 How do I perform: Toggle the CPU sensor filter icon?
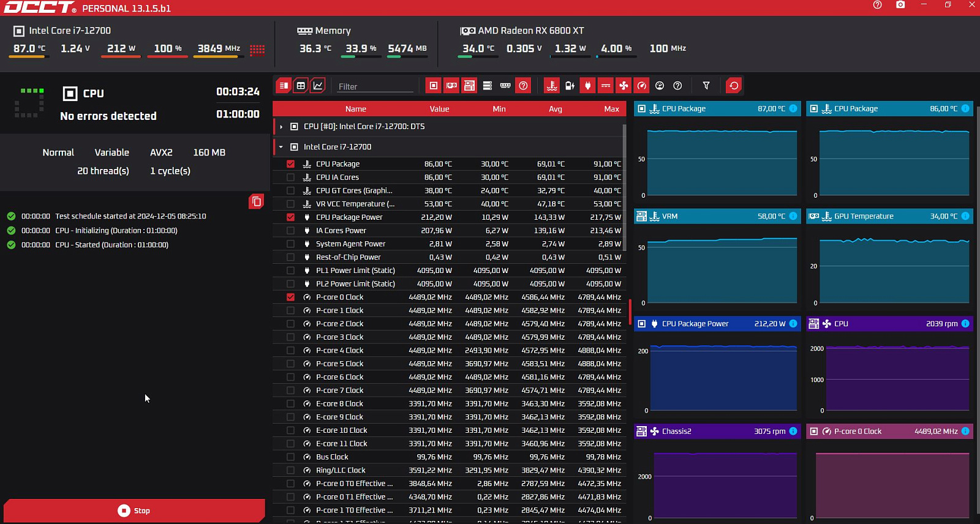434,86
